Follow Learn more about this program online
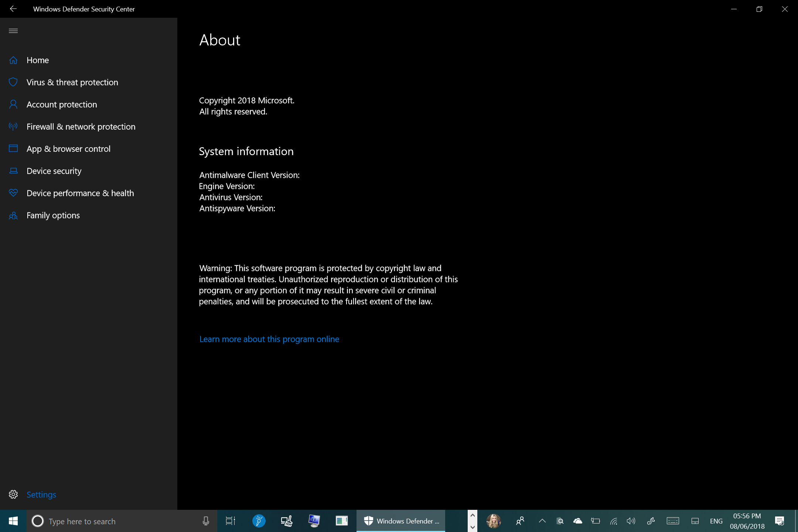 (269, 339)
